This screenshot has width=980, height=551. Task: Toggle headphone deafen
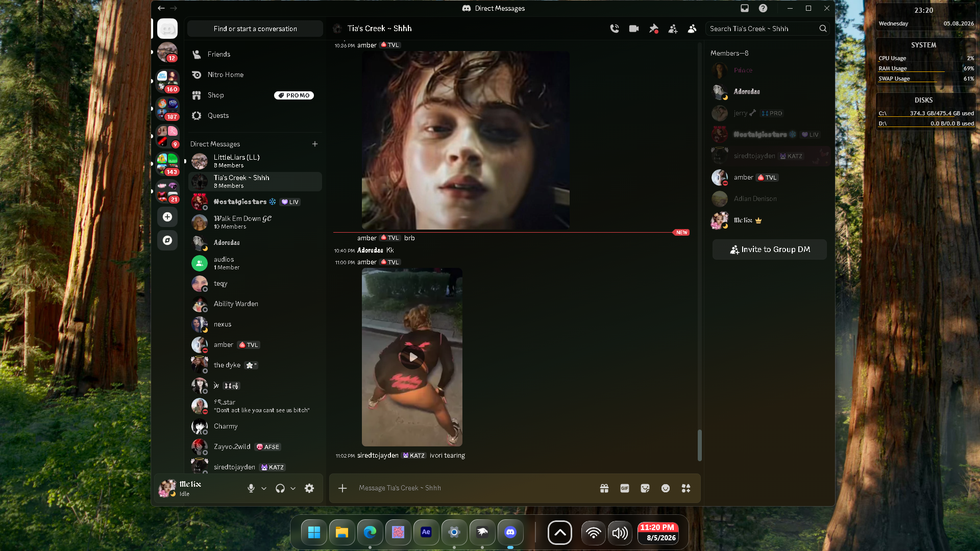[280, 488]
